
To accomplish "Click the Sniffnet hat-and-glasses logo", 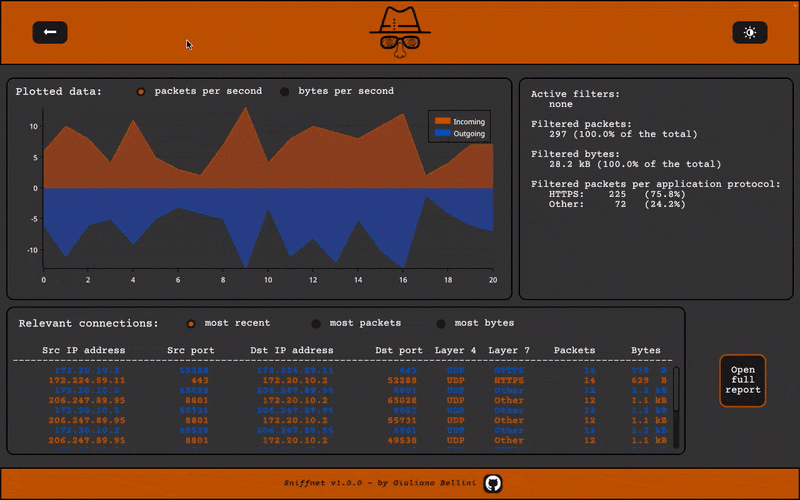I will click(x=400, y=32).
